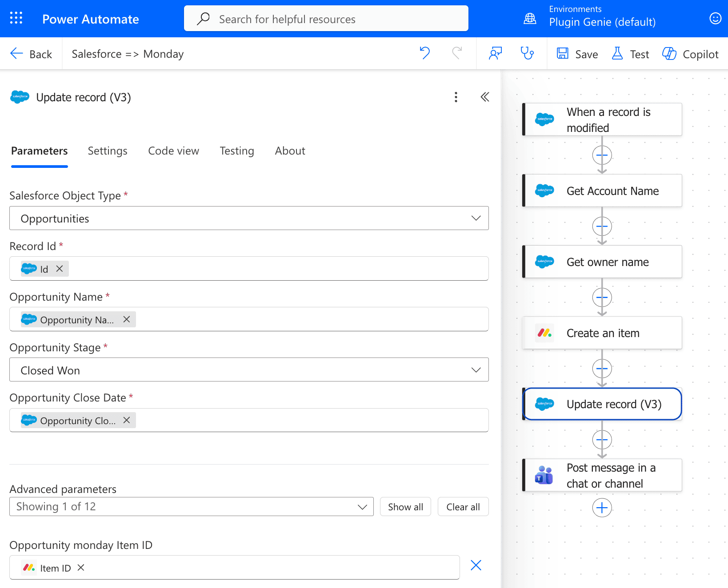Click the Salesforce => Monday flow name

coord(128,54)
